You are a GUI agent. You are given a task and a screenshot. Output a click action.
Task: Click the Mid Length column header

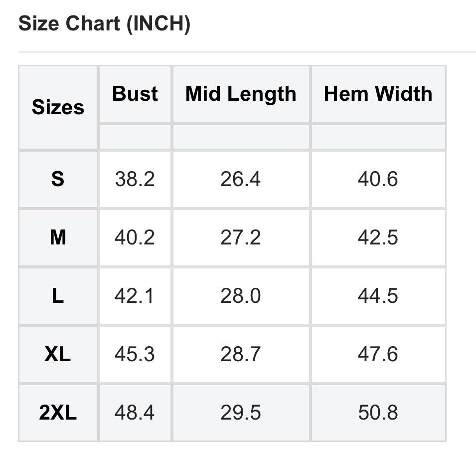pyautogui.click(x=241, y=94)
